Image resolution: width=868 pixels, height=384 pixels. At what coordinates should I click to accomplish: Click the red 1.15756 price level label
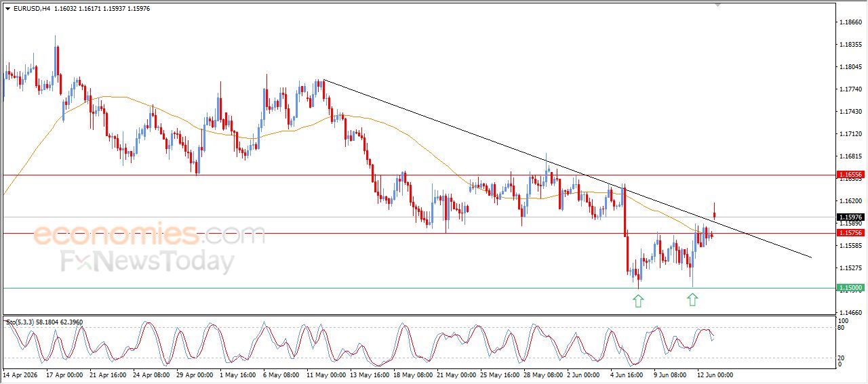850,232
